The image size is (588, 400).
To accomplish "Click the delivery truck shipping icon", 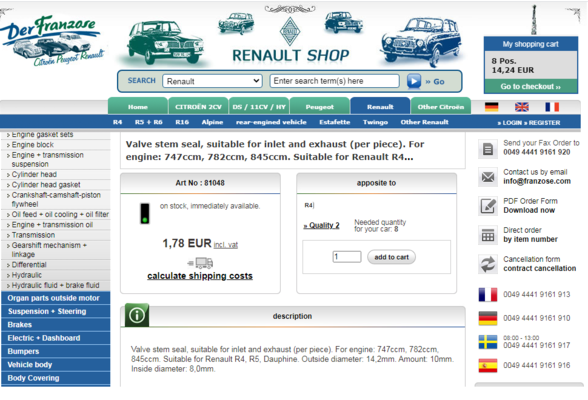I will point(201,263).
